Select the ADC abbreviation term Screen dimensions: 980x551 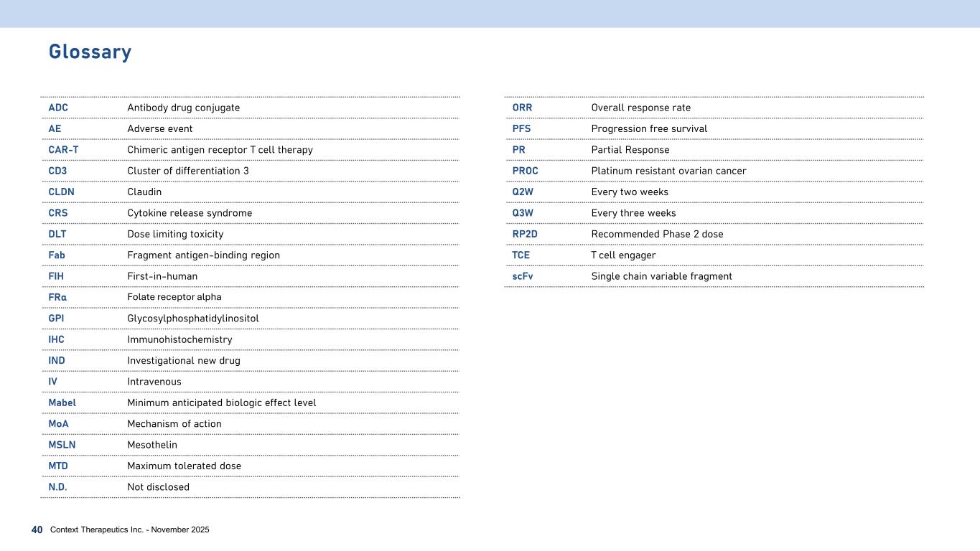point(58,108)
